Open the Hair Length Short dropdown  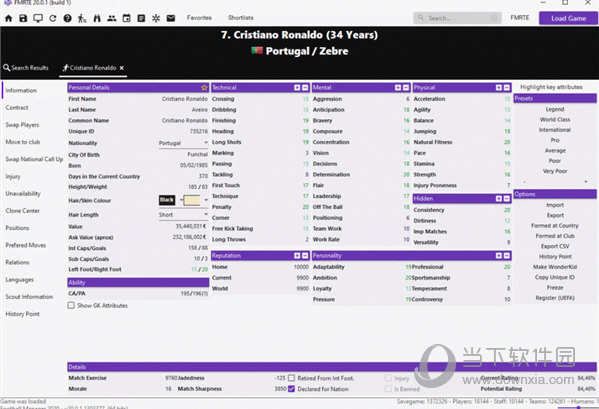[x=183, y=215]
